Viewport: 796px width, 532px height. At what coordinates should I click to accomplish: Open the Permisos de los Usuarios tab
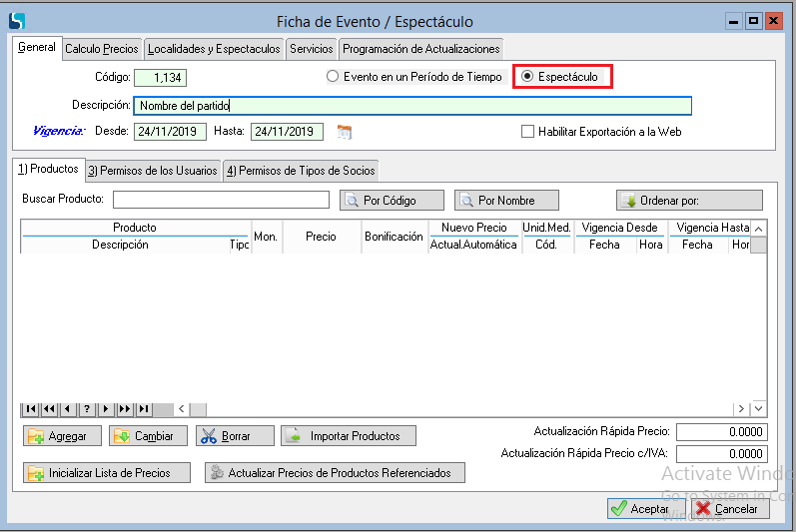153,171
